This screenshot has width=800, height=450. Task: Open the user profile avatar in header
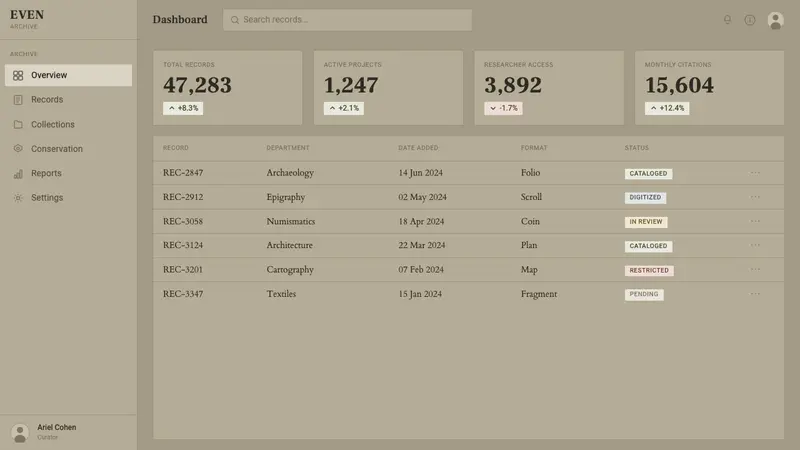[776, 20]
